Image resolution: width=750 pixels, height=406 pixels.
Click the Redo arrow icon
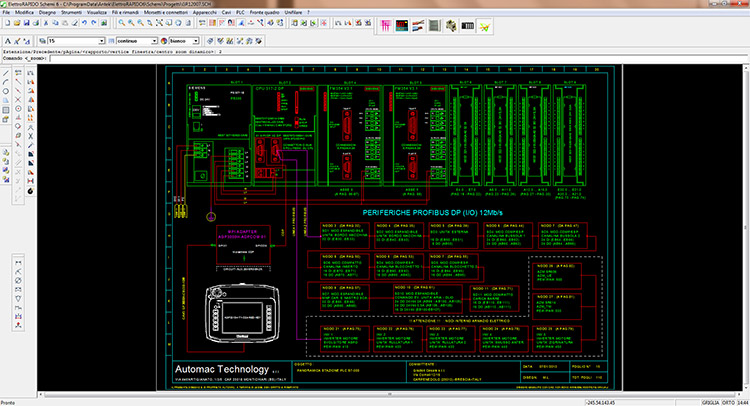point(94,22)
